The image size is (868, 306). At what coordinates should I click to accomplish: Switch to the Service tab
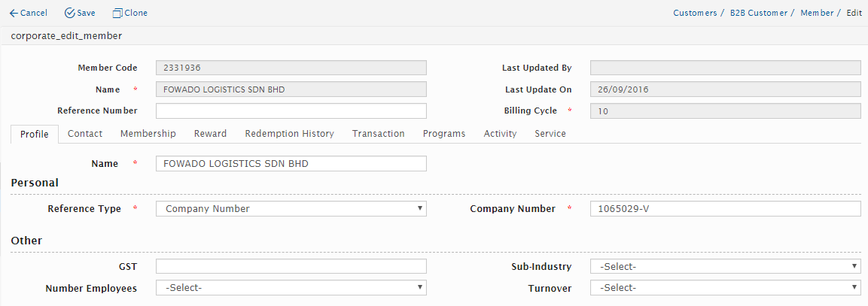pos(550,134)
